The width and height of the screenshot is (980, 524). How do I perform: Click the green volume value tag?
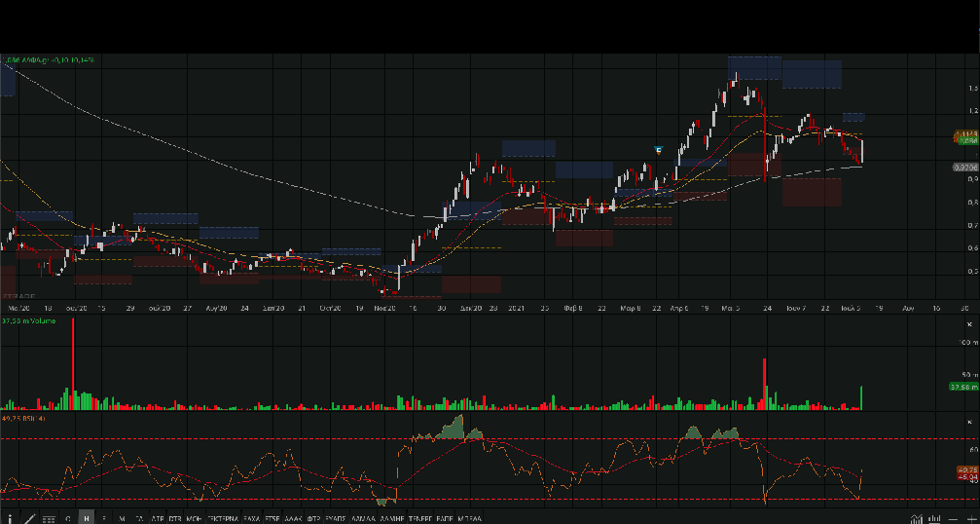pos(962,387)
